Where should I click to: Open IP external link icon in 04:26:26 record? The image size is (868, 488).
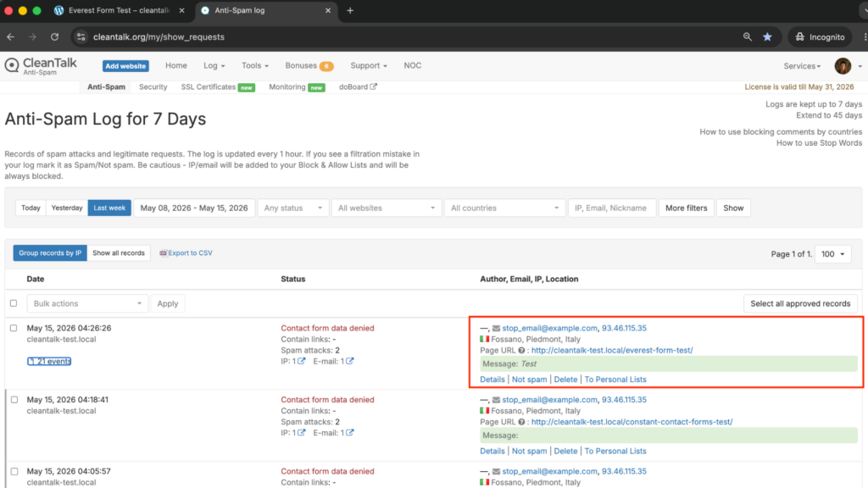(301, 361)
